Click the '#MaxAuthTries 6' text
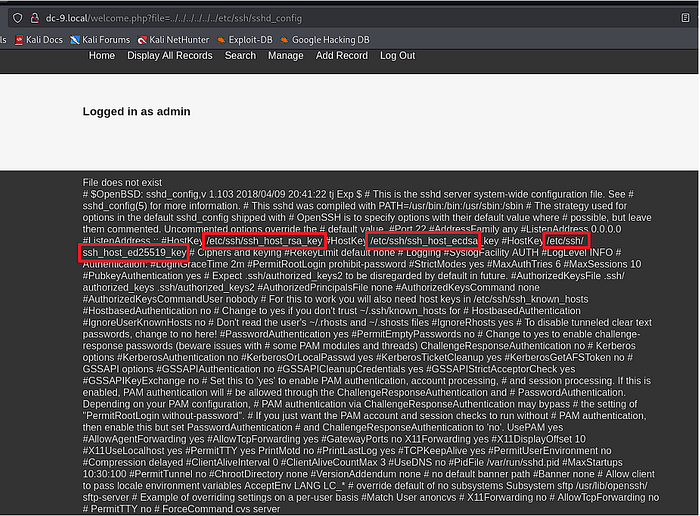This screenshot has width=700, height=516. (x=524, y=264)
